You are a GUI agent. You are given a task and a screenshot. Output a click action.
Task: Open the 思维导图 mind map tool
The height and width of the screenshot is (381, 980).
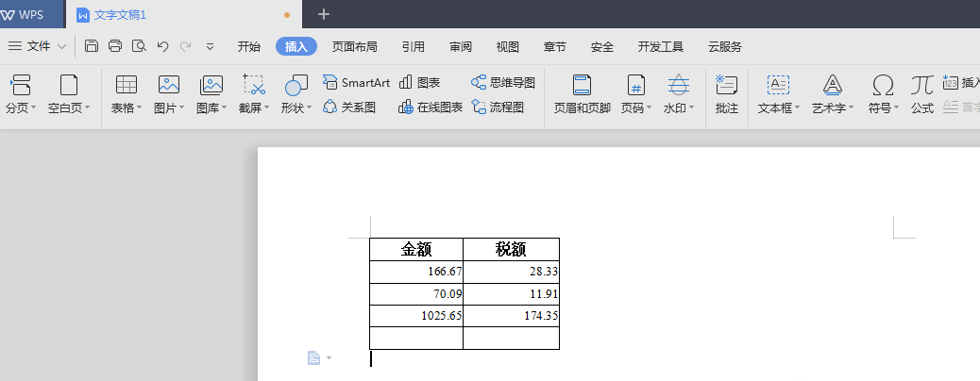(x=503, y=83)
